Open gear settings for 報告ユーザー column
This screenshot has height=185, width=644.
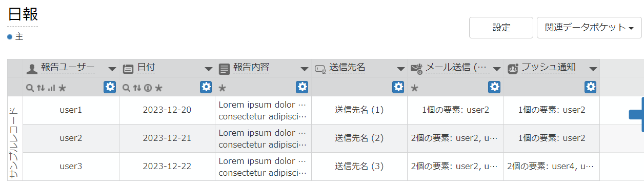coord(110,87)
